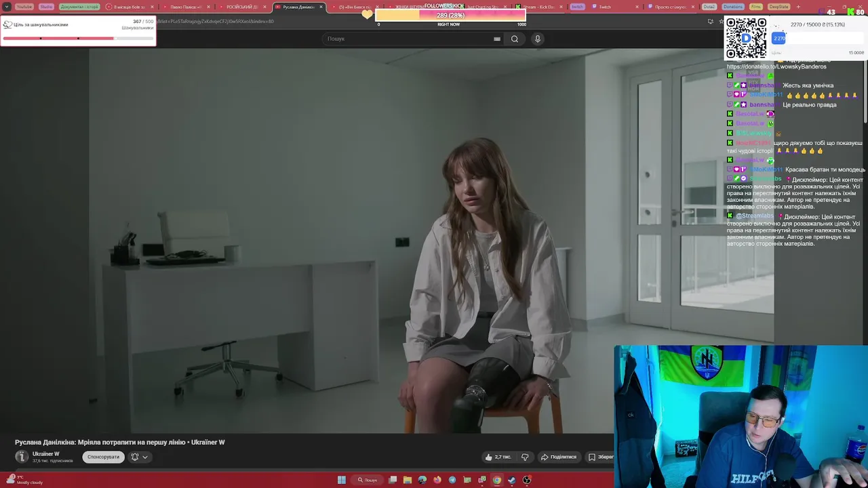
Task: Click the 2270 / 15000 donation progress bar
Action: (x=817, y=39)
